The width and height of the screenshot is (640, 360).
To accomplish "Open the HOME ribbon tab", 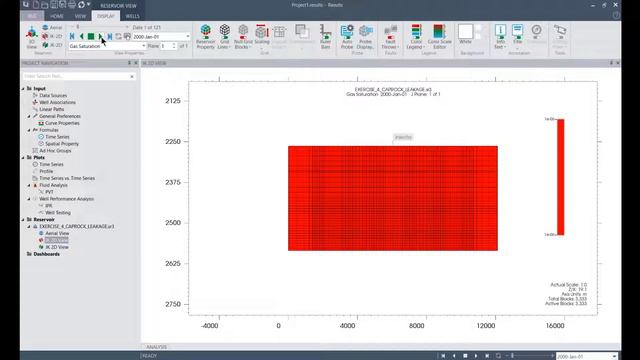I will (57, 16).
